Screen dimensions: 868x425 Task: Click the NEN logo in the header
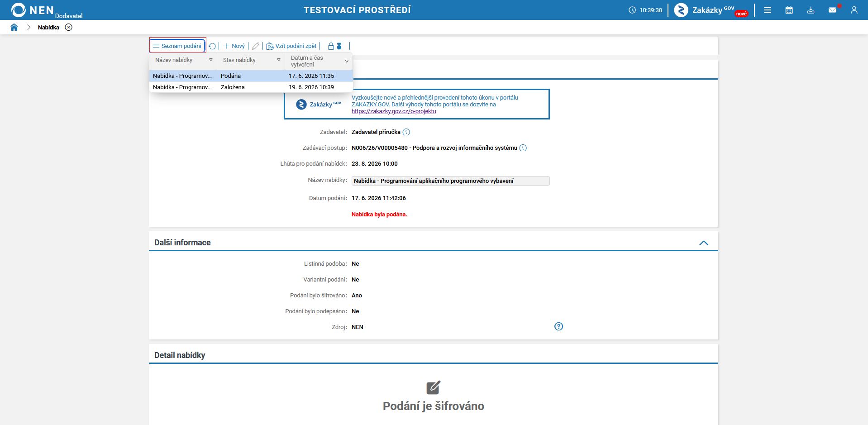click(x=33, y=10)
